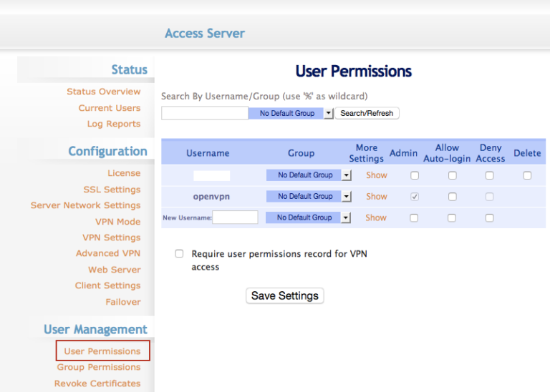The width and height of the screenshot is (550, 392).
Task: Tick Admin checkbox in New Username row
Action: pos(414,218)
